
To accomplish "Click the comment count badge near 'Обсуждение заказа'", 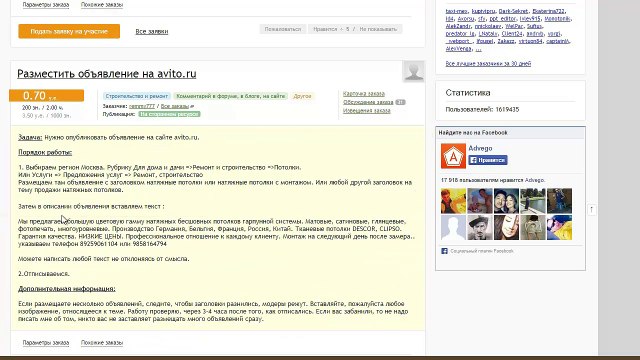I will click(x=400, y=102).
